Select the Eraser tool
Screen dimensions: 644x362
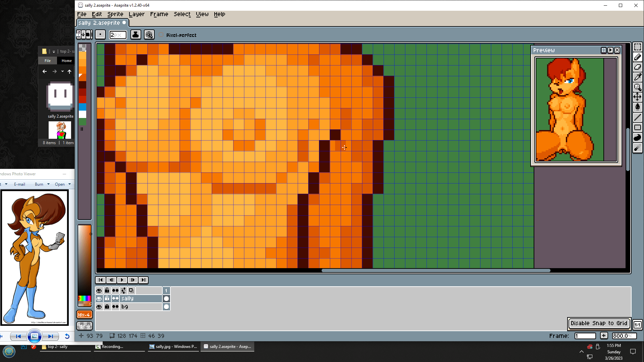pos(637,67)
